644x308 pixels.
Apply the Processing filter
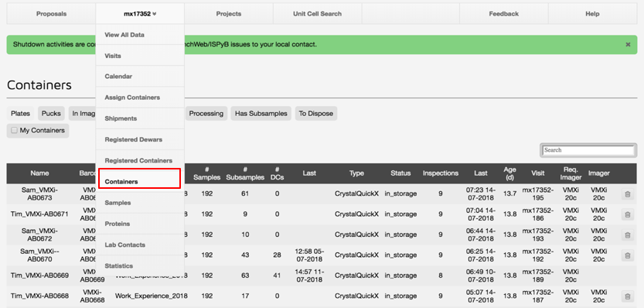(x=206, y=114)
